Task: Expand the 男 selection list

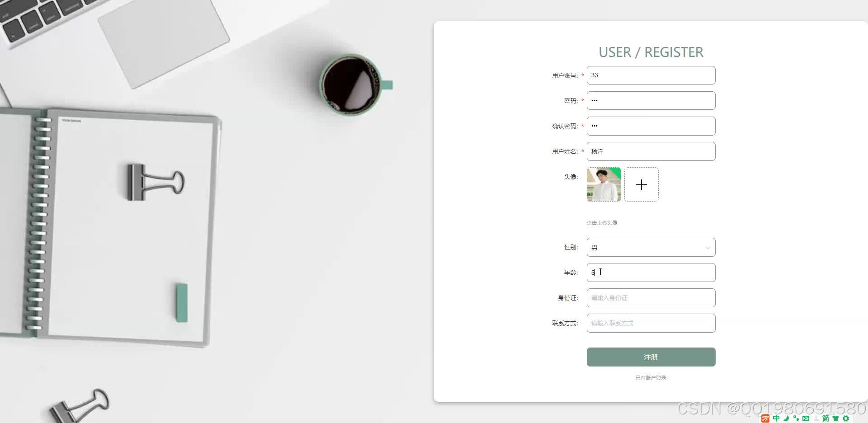Action: 651,247
